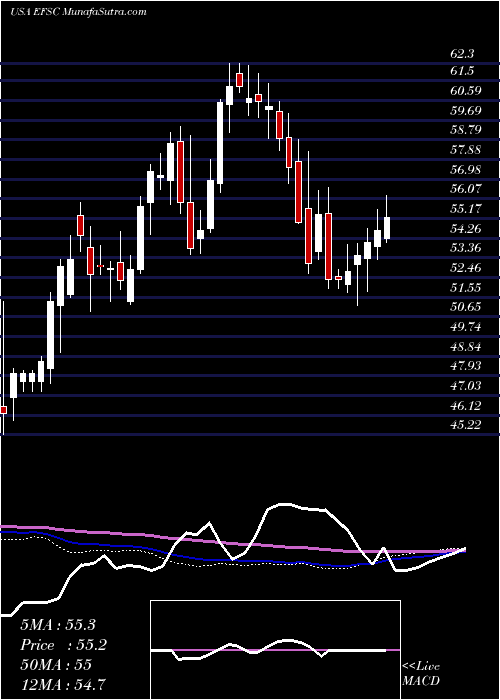
Task: Select the 47.03 price axis label
Action: pos(466,385)
